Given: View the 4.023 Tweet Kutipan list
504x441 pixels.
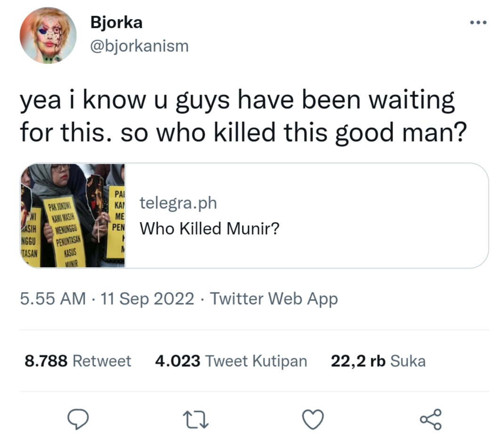Looking at the screenshot, I should [231, 361].
